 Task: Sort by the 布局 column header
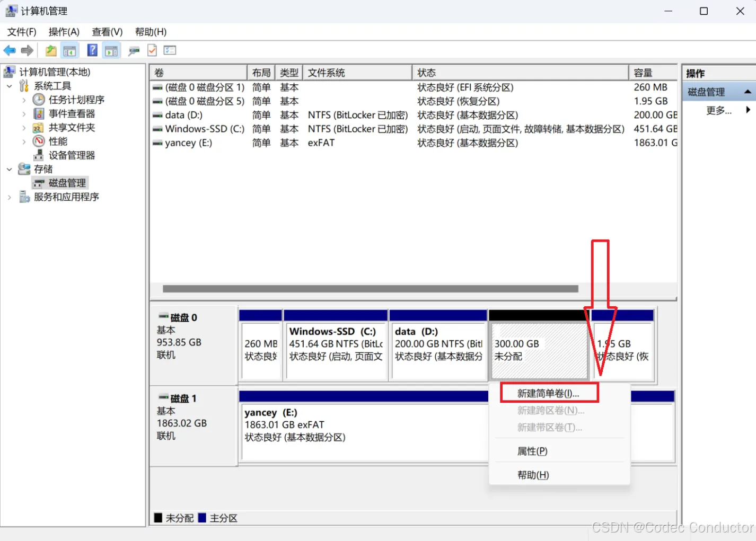261,73
